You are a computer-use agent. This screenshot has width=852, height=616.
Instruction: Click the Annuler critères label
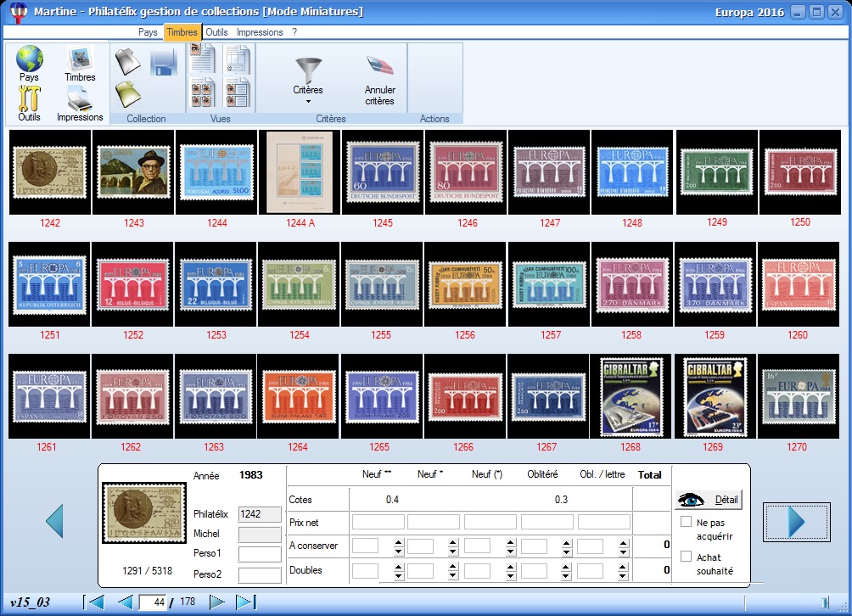(x=380, y=95)
